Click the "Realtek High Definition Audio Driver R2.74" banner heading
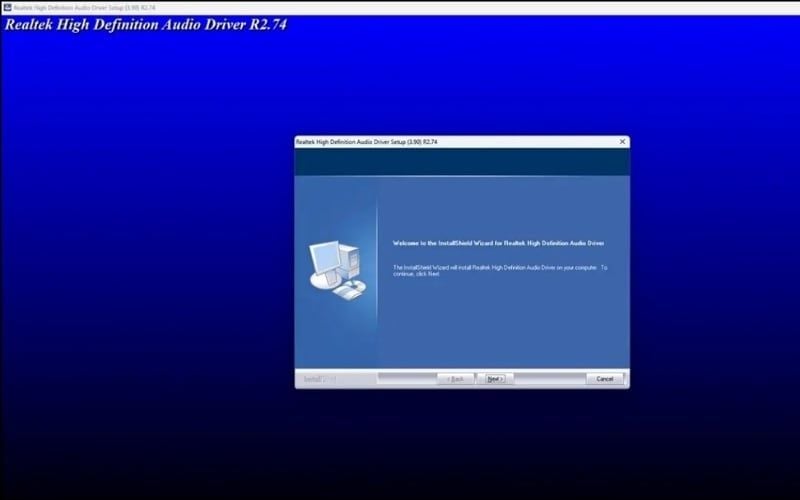The height and width of the screenshot is (500, 800). click(x=146, y=24)
